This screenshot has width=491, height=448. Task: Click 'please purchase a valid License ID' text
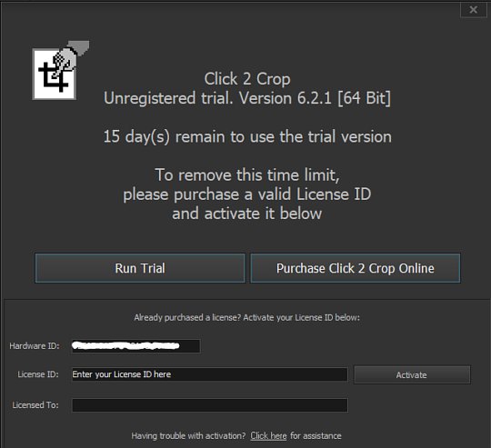tap(247, 194)
